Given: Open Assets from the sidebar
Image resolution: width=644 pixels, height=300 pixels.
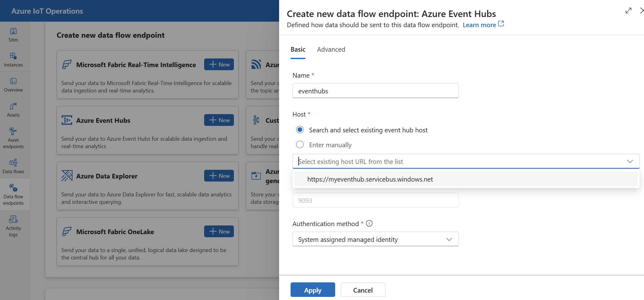Looking at the screenshot, I should tap(13, 110).
